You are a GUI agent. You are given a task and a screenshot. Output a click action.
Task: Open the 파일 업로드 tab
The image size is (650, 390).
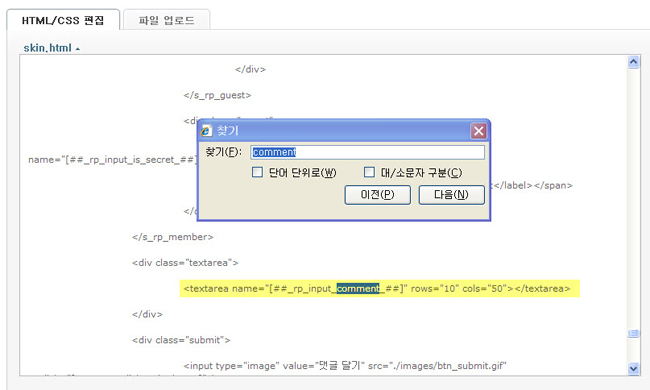166,20
